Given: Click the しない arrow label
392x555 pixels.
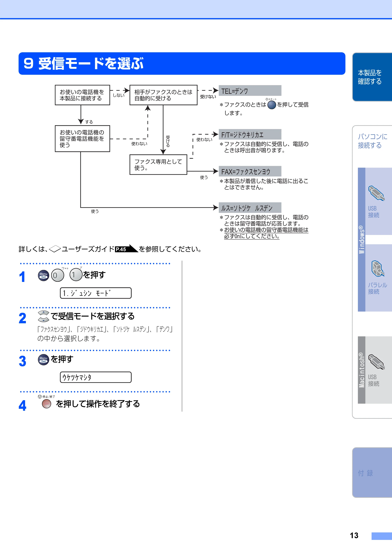Looking at the screenshot, I should (x=118, y=95).
